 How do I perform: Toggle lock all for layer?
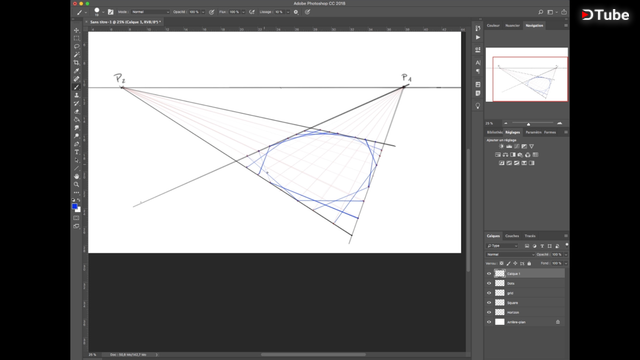529,264
